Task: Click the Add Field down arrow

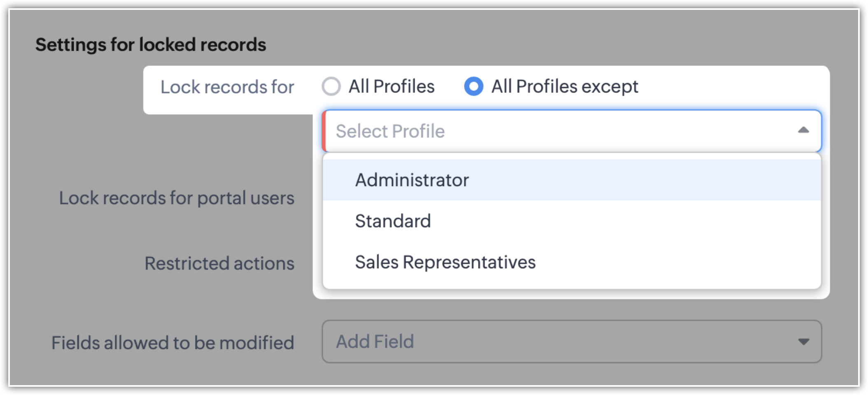Action: coord(803,342)
